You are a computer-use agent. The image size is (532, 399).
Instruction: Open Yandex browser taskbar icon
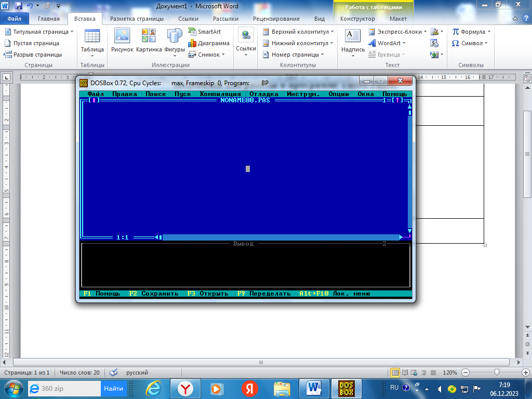(x=185, y=389)
